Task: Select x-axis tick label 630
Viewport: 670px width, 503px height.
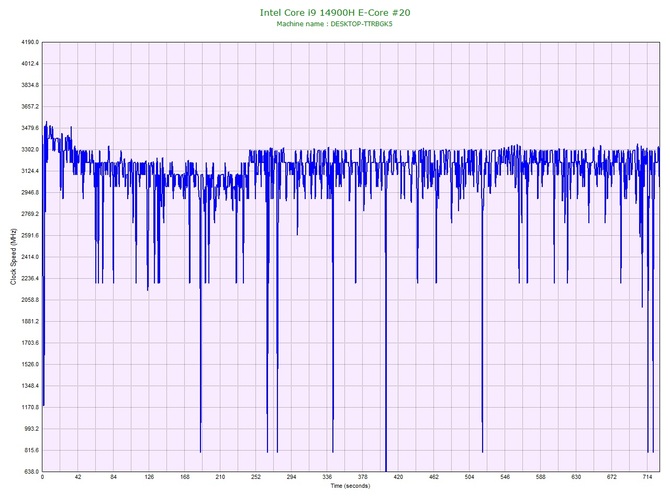Action: (576, 477)
